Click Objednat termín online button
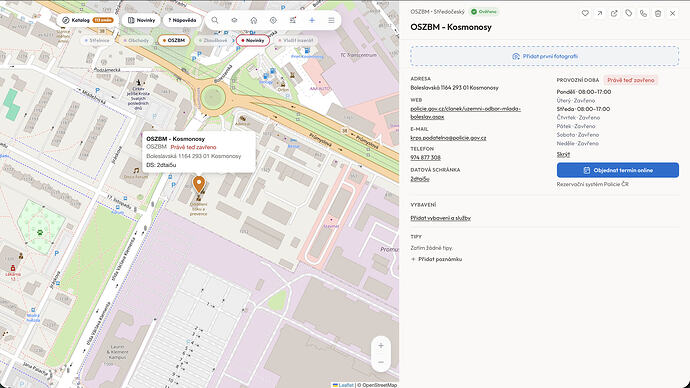This screenshot has height=388, width=690. [618, 170]
